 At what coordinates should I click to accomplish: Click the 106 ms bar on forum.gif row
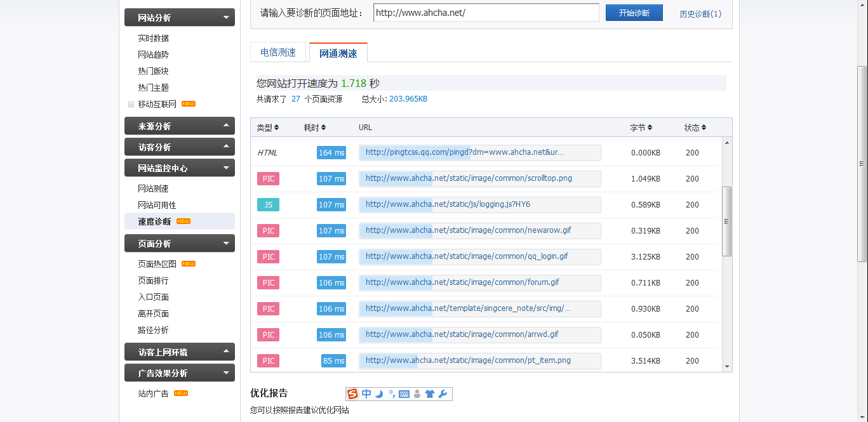click(x=331, y=283)
